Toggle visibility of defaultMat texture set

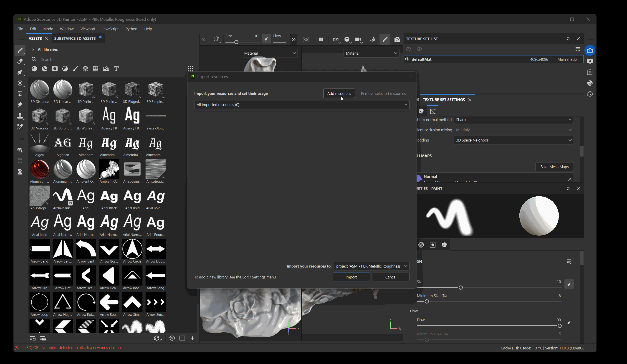point(407,59)
